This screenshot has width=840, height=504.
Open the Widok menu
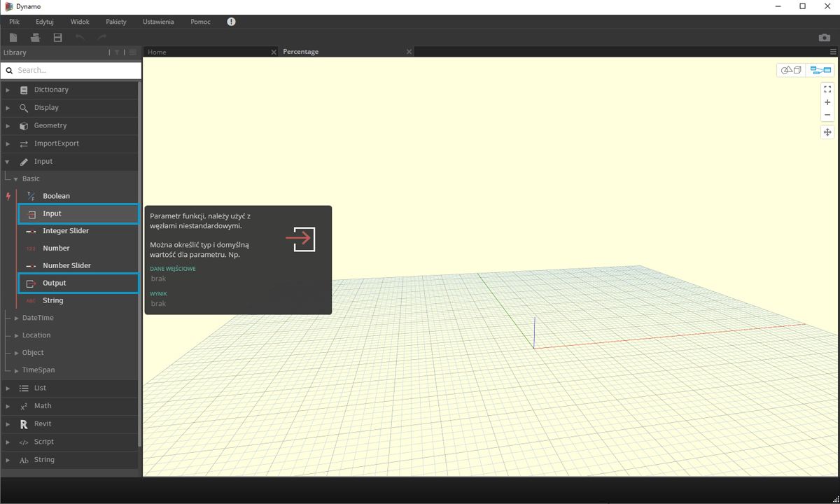click(x=80, y=22)
